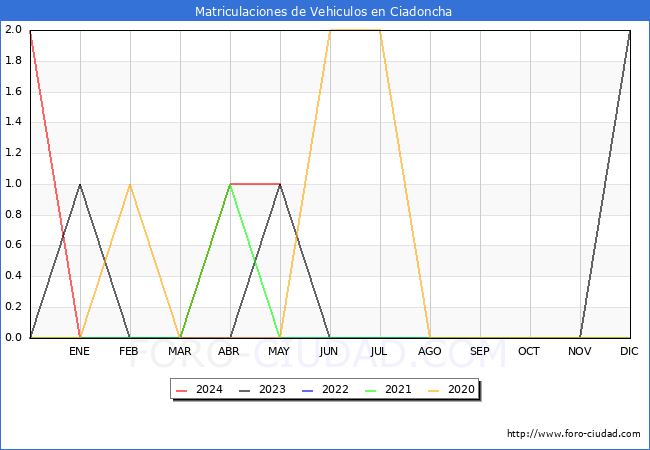Screen dimensions: 650x450
Task: Click the 0.2 y-axis value
Action: point(13,307)
